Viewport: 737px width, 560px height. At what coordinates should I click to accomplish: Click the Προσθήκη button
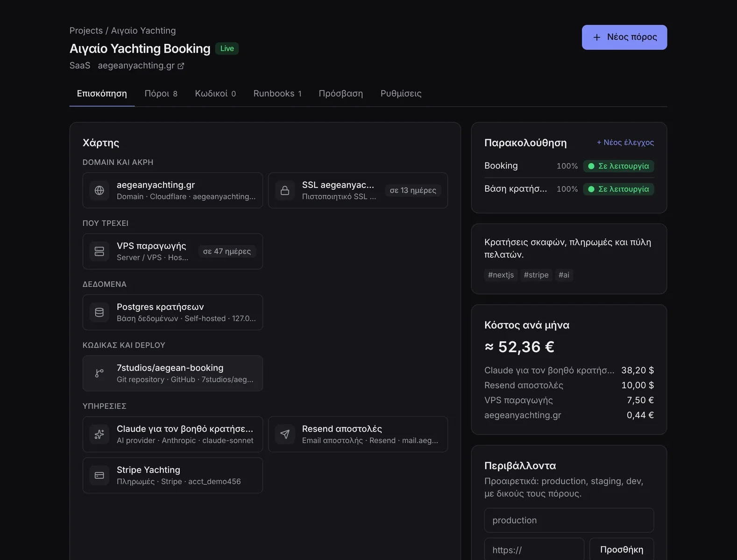(x=621, y=549)
